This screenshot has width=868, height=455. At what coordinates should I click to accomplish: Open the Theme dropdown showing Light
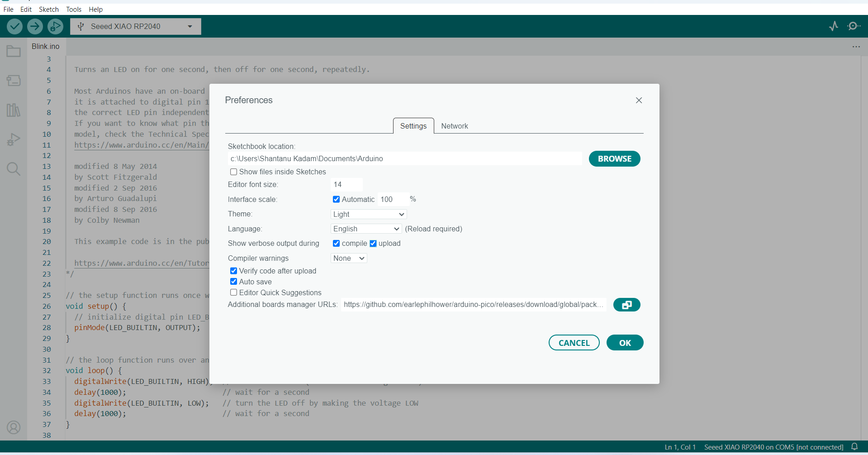369,214
